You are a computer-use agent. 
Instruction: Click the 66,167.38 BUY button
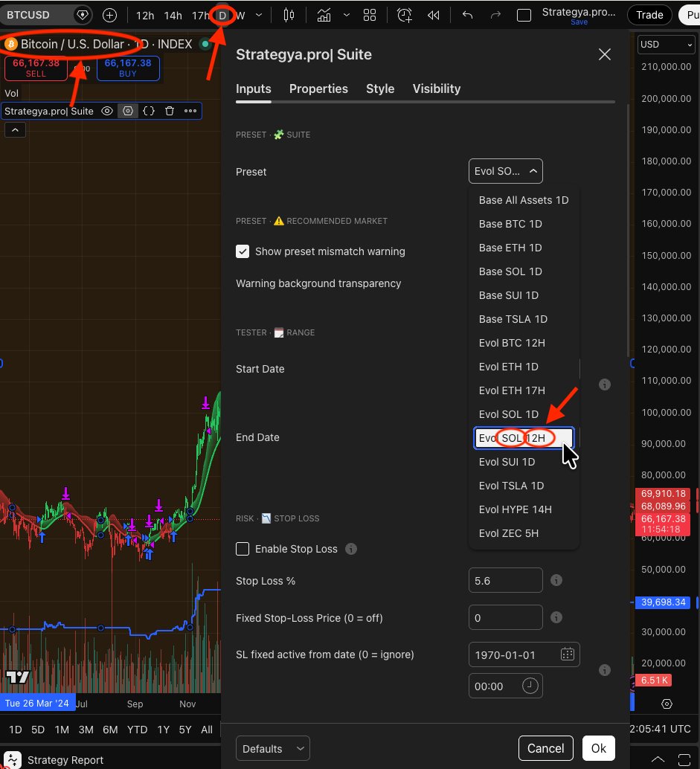(x=128, y=68)
